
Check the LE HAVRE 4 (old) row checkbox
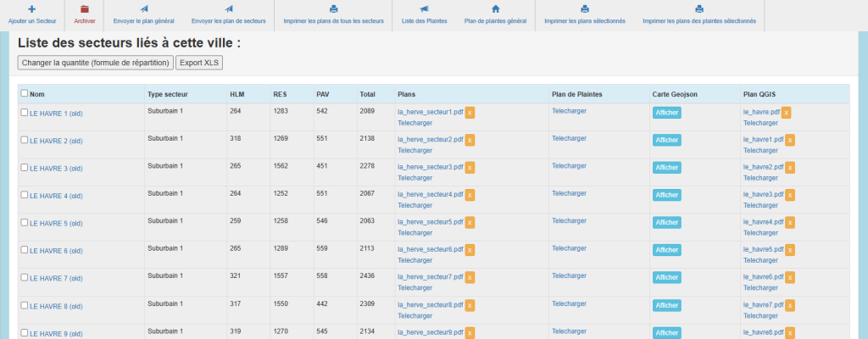[x=25, y=195]
